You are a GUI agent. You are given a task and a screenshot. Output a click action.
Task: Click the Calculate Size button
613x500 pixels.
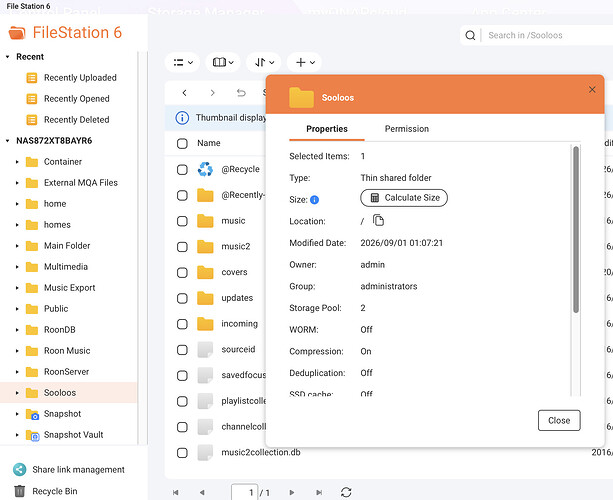(x=404, y=198)
